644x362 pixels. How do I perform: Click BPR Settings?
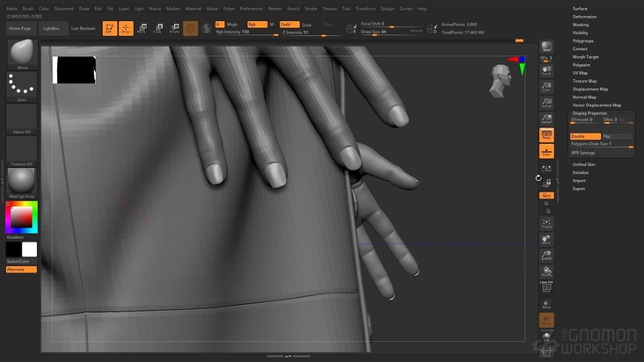582,153
